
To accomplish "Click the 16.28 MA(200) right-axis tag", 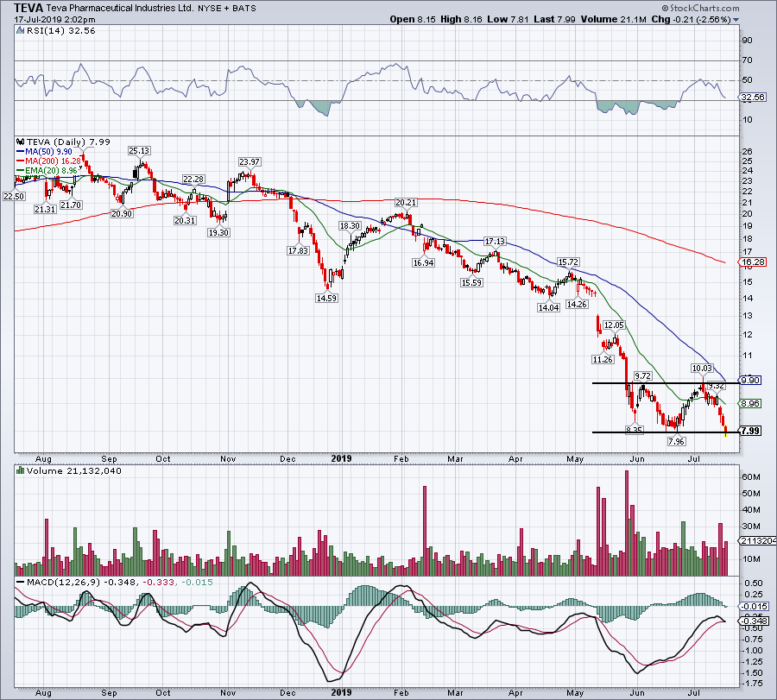I will click(x=752, y=262).
